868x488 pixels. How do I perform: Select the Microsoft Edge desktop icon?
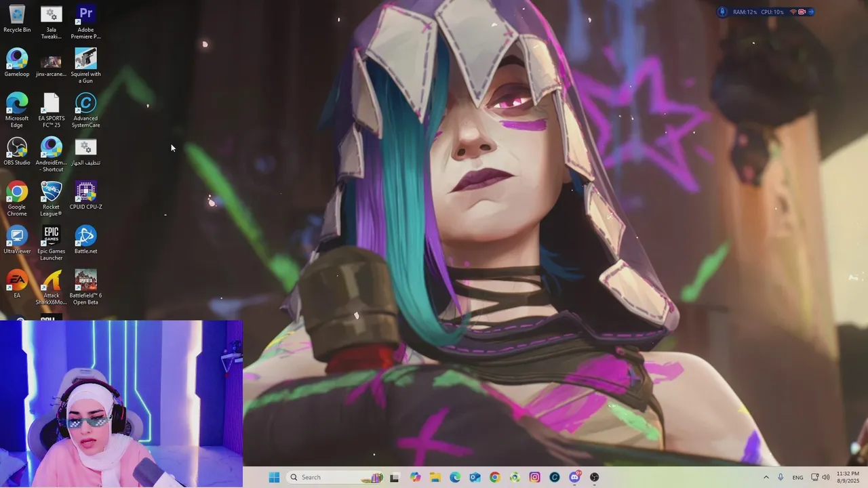click(17, 110)
